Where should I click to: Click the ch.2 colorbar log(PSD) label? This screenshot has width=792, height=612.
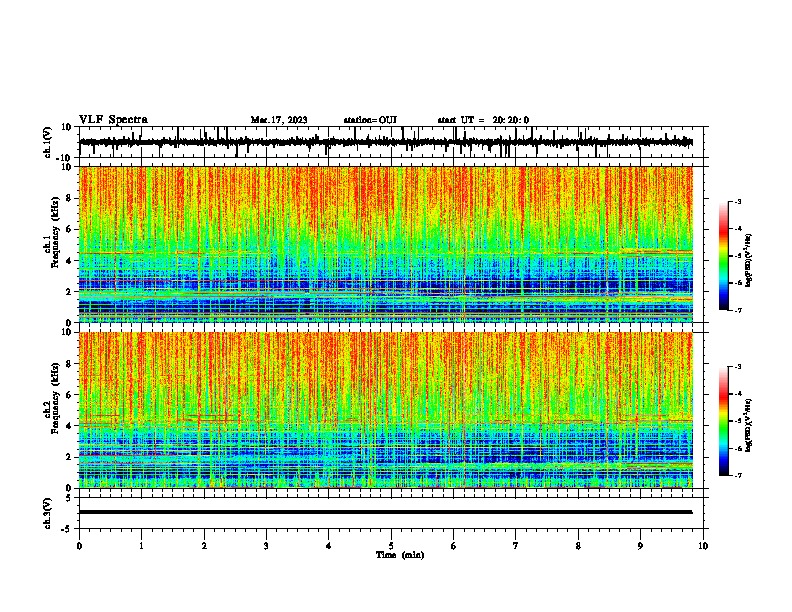pos(749,425)
